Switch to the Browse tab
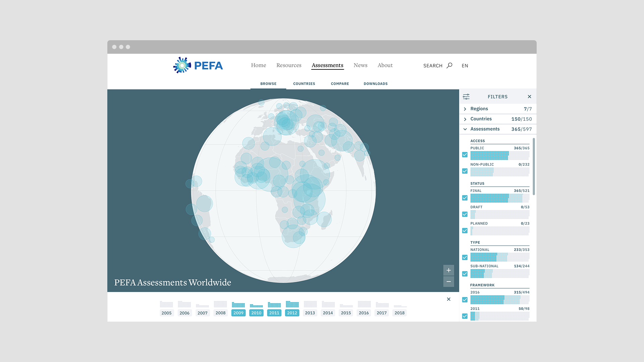 (268, 84)
